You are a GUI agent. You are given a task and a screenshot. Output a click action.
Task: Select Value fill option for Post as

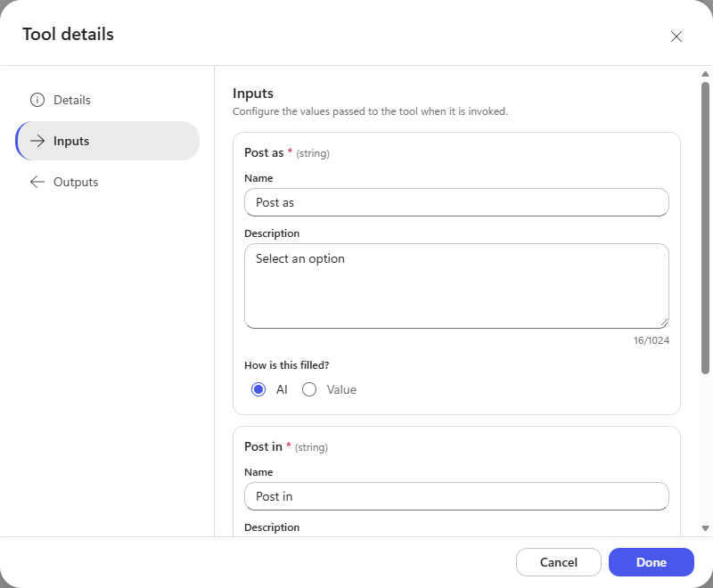(x=309, y=389)
